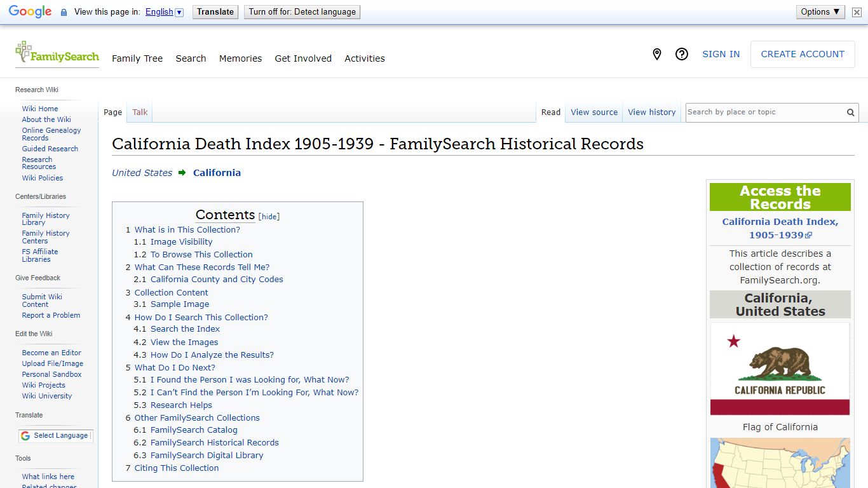The height and width of the screenshot is (488, 868).
Task: Open the Memories menu
Action: pos(240,58)
